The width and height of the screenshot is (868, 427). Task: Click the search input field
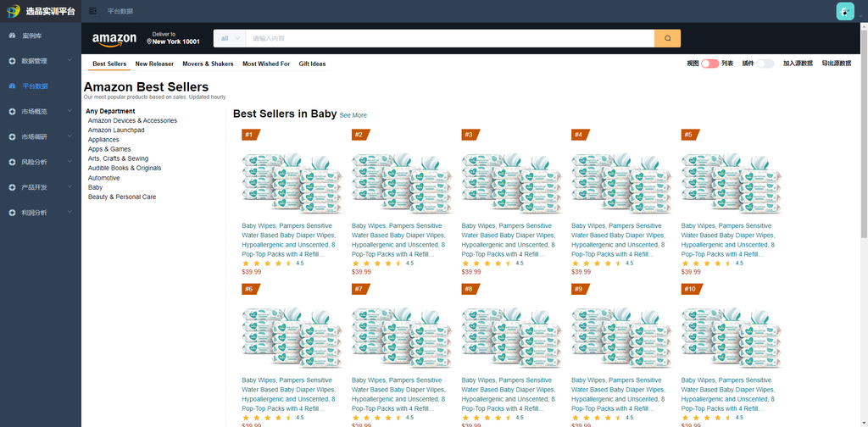(x=450, y=38)
